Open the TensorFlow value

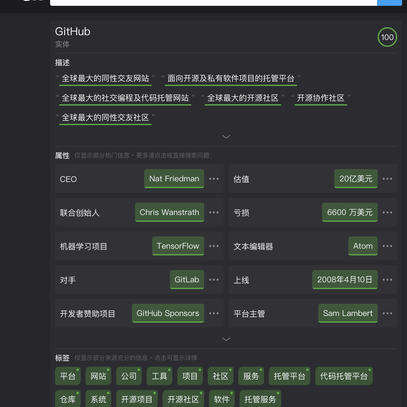(178, 246)
